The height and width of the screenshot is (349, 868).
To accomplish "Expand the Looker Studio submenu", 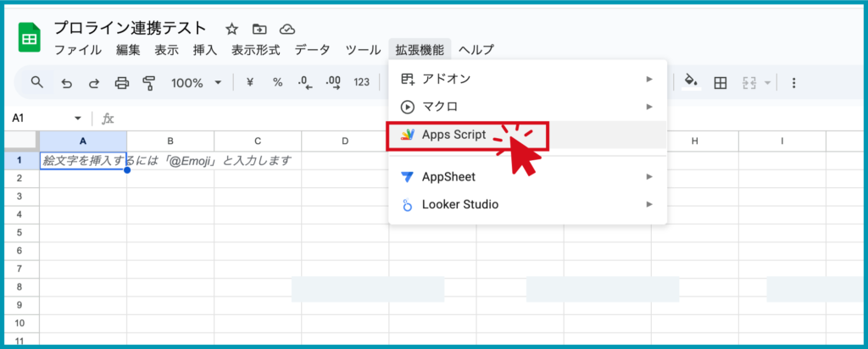I will click(527, 205).
